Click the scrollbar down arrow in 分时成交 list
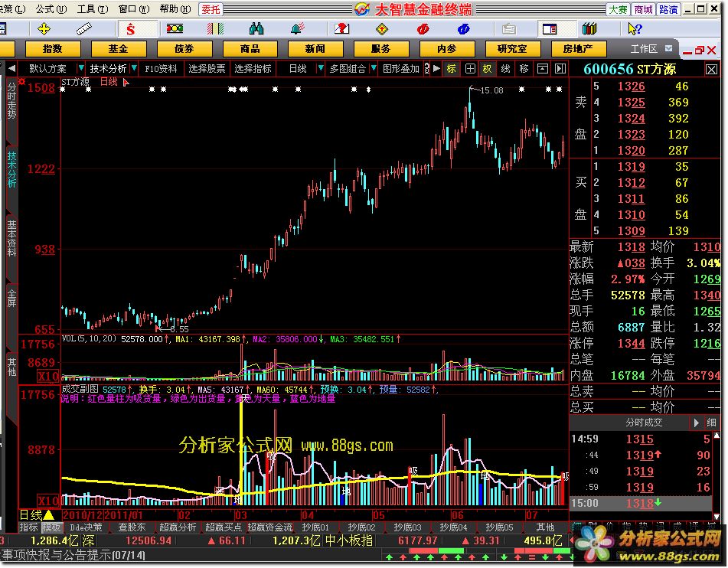Image resolution: width=728 pixels, height=568 pixels. point(717,516)
